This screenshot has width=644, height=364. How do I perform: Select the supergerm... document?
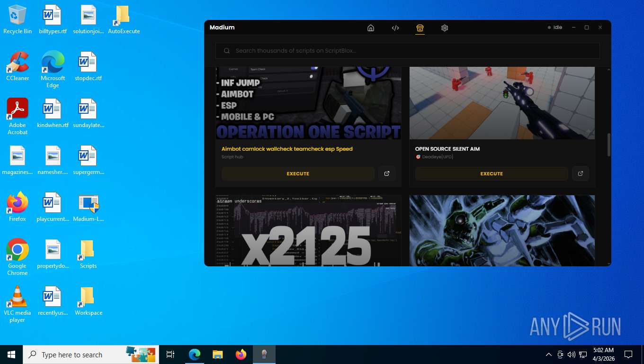(x=88, y=161)
